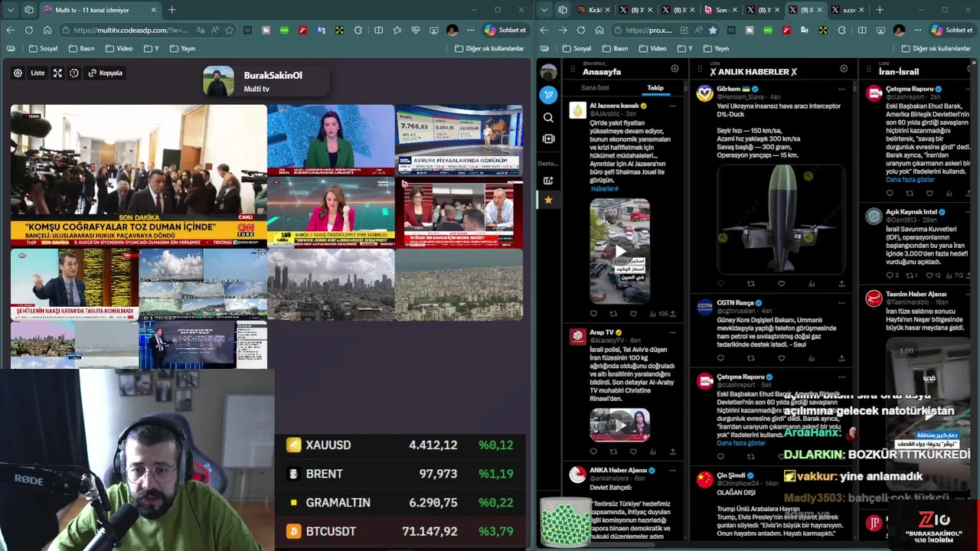The height and width of the screenshot is (551, 980).
Task: Expand 'Diğer sık kullanılanlar' in X Pro window
Action: pos(936,48)
